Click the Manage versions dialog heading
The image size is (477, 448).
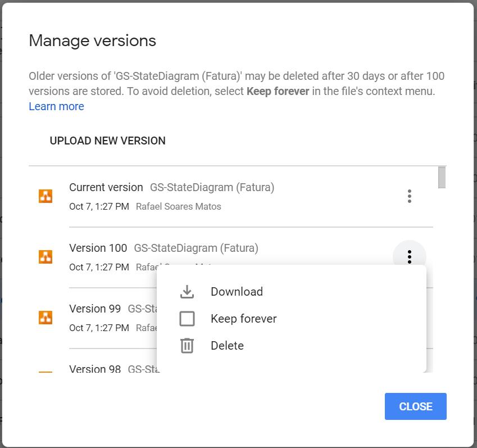92,40
